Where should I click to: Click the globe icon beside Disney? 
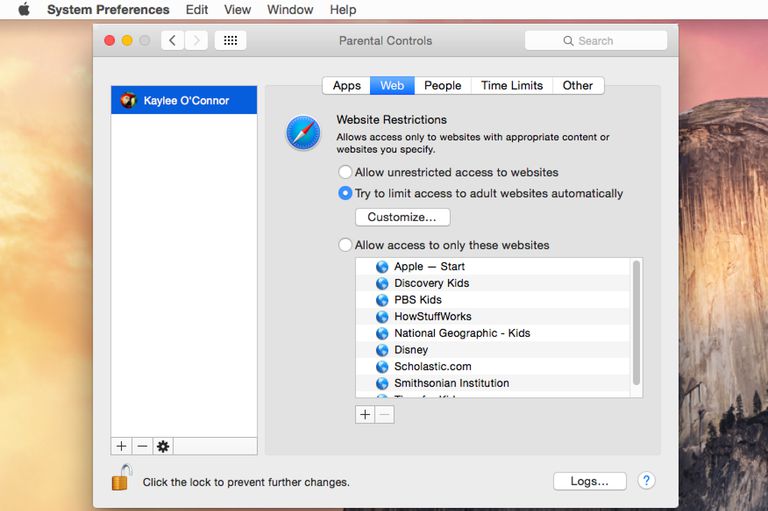tap(382, 350)
